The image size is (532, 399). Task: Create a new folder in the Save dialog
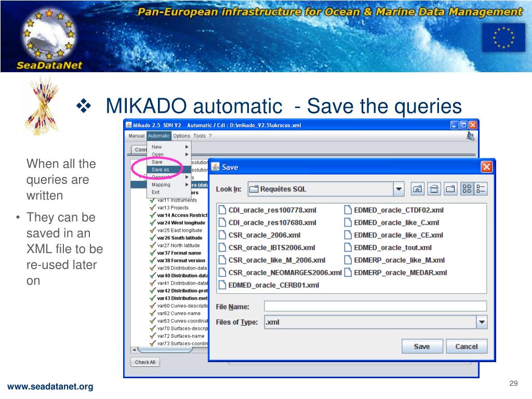pos(450,189)
